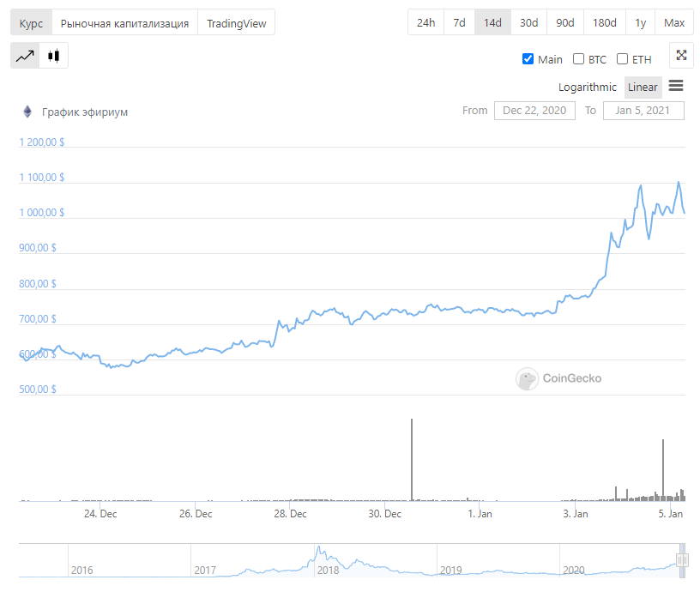Viewport: 700px width, 598px height.
Task: Switch chart scale to Logarithmic
Action: pos(587,88)
